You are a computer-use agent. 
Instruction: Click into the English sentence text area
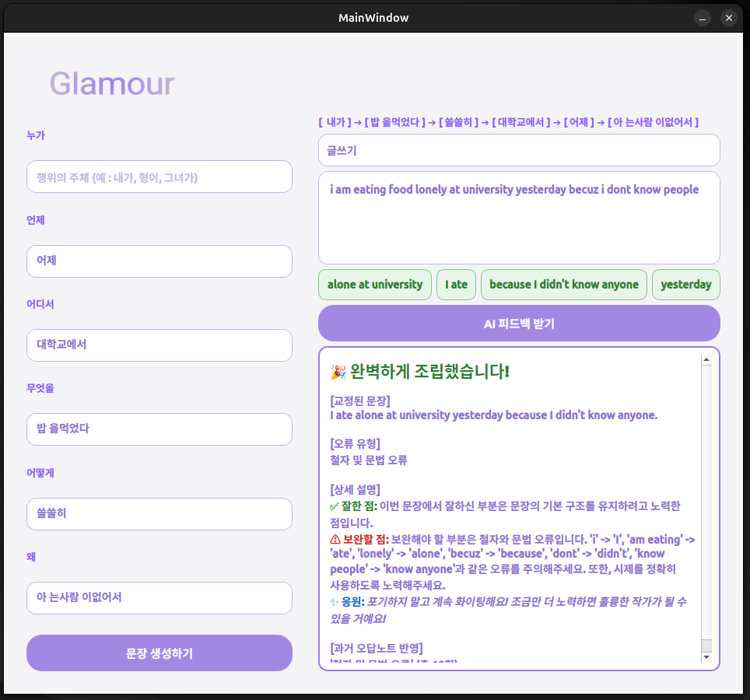[519, 218]
